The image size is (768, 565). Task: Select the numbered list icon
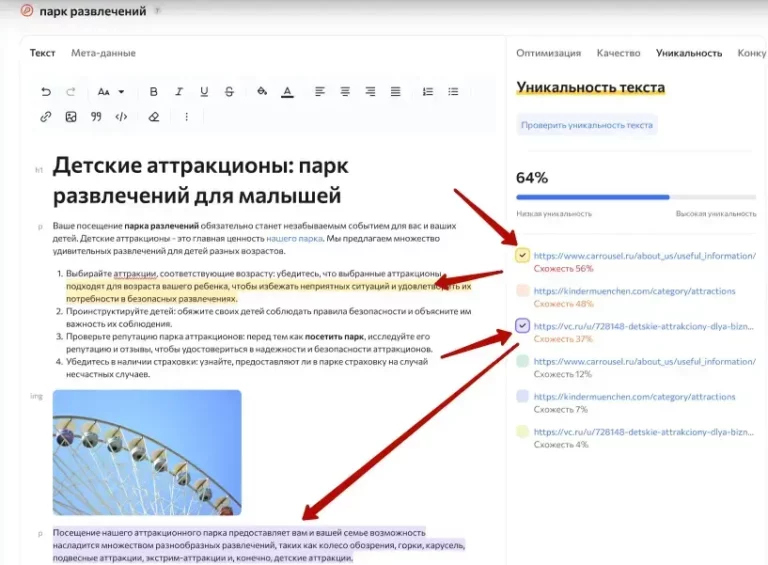click(x=428, y=92)
